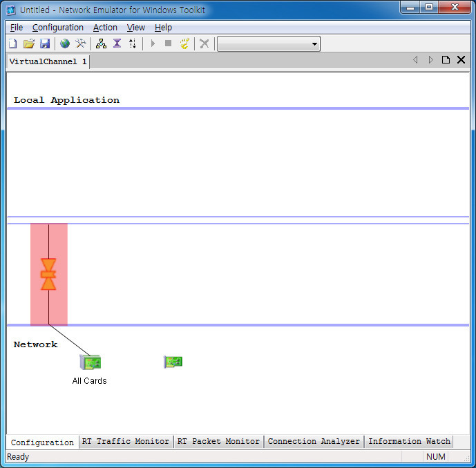Open the Action menu
Viewport: 476px width, 468px height.
point(105,28)
